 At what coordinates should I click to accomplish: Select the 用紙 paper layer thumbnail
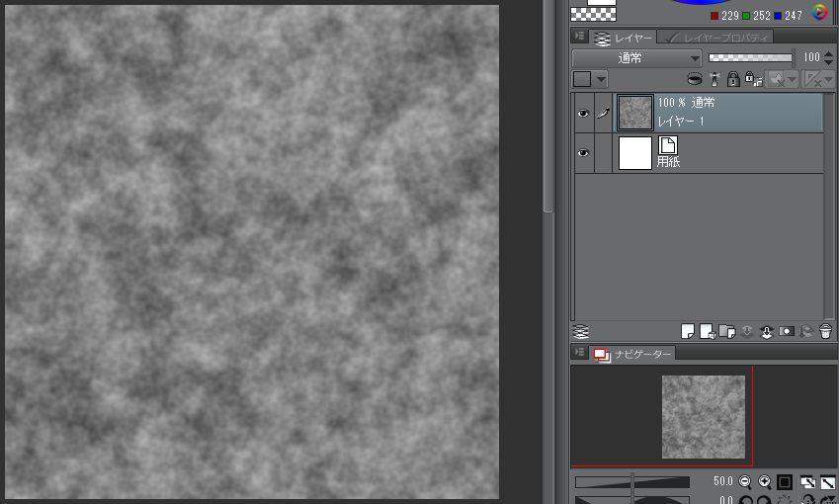pos(635,153)
